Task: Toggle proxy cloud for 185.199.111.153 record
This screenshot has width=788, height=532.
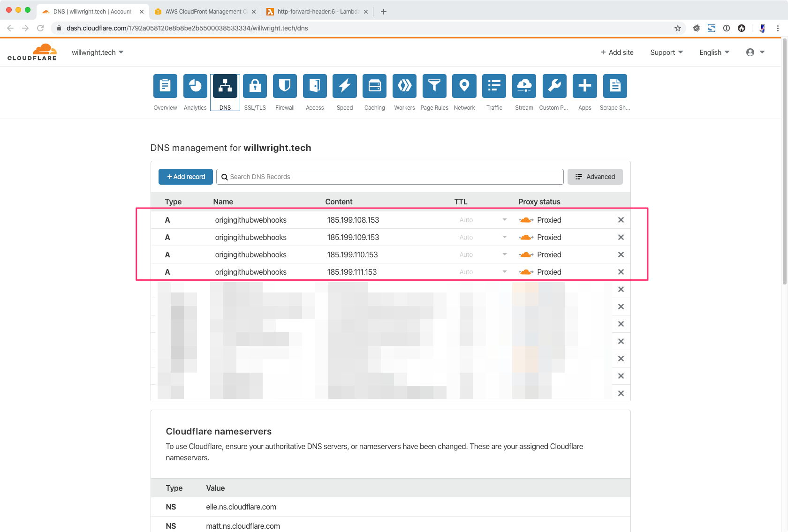Action: pos(526,272)
